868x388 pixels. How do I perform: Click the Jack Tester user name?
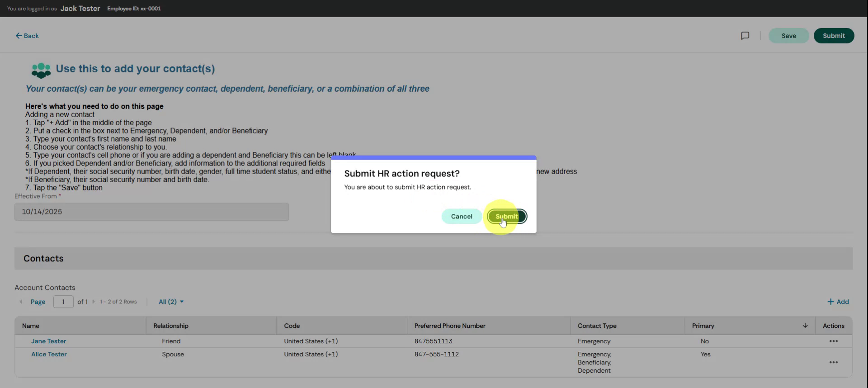tap(80, 8)
